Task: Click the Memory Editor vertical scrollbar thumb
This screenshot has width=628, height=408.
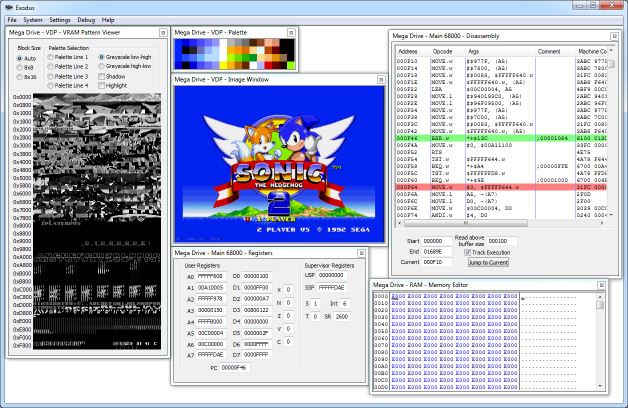Action: pyautogui.click(x=600, y=305)
